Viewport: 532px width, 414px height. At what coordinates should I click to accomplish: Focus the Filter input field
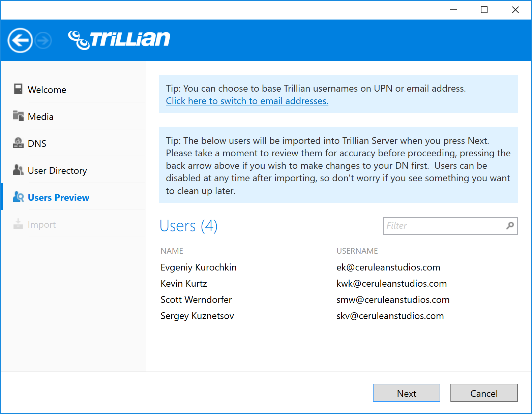pyautogui.click(x=450, y=226)
